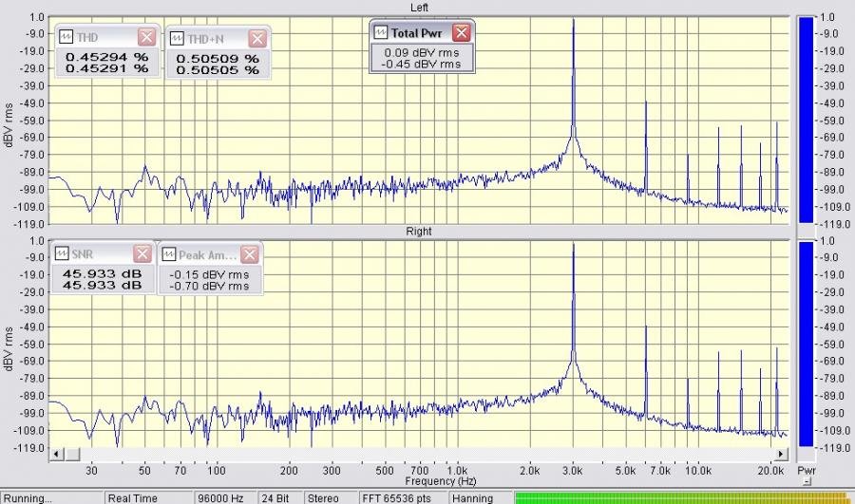Click the Total Pwr window waveform icon
Screen dimensions: 855x504
click(x=380, y=32)
